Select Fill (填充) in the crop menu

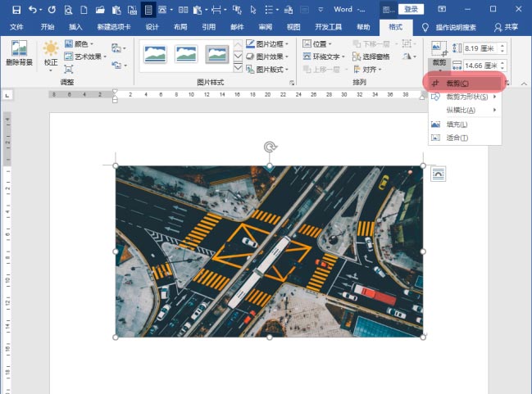tap(457, 125)
